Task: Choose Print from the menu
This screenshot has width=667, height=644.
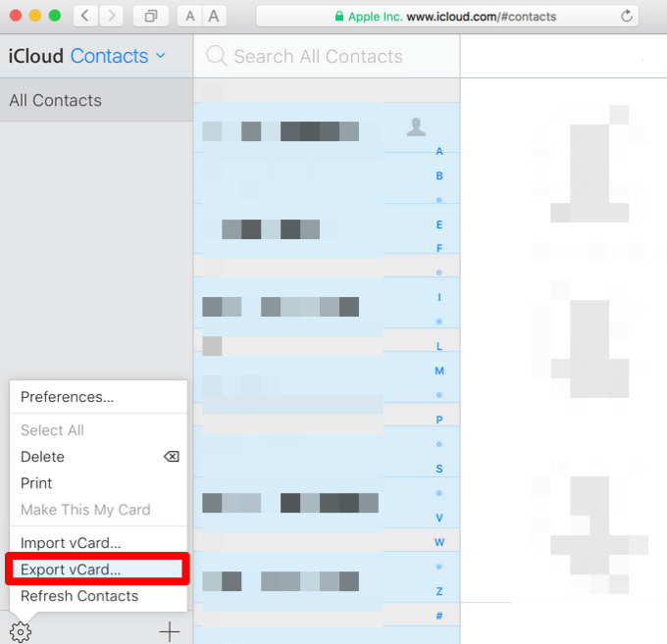Action: pyautogui.click(x=98, y=483)
